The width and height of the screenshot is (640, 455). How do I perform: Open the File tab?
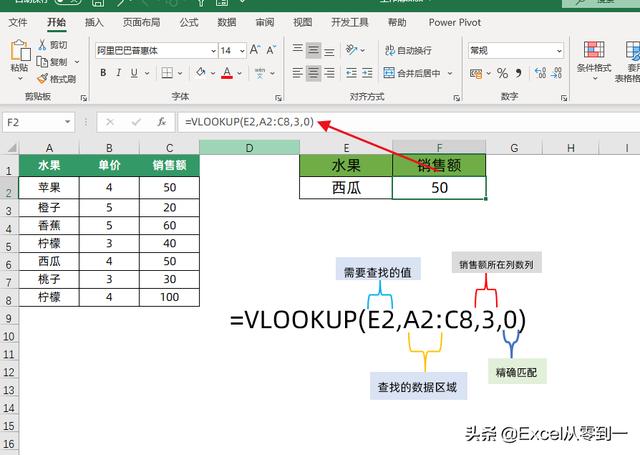pos(18,22)
